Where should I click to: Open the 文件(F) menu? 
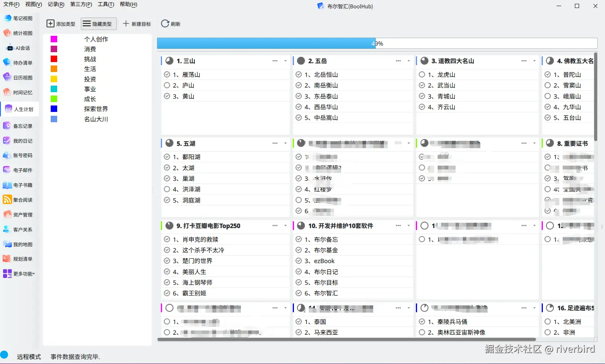pos(11,4)
